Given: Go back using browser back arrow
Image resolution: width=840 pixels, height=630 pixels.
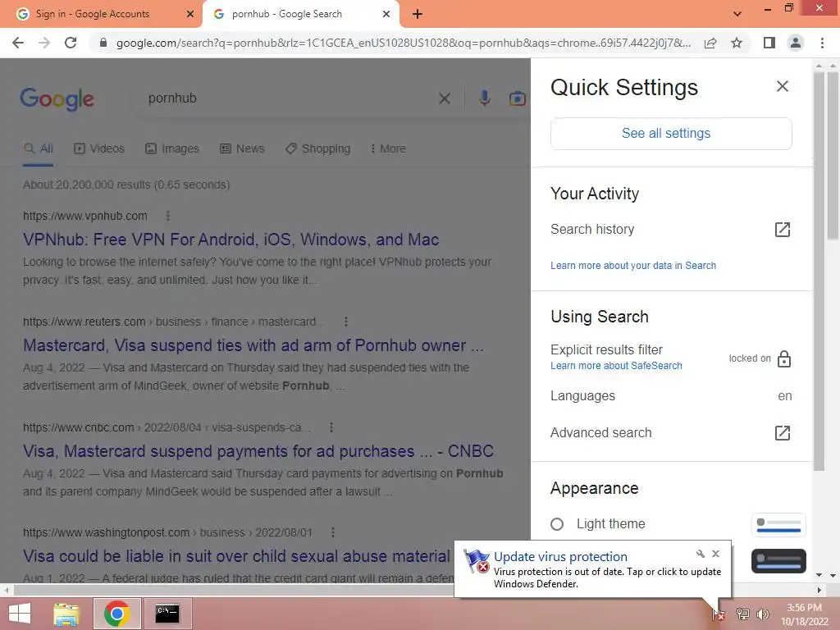Looking at the screenshot, I should [x=18, y=43].
